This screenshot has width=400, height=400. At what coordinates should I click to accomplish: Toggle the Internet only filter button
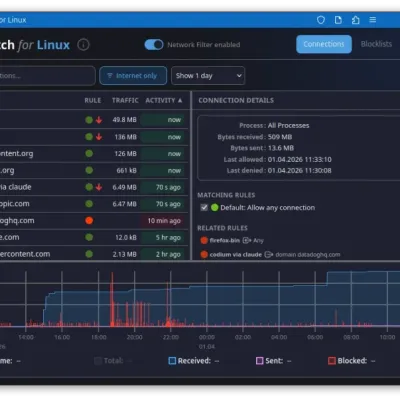coord(133,76)
